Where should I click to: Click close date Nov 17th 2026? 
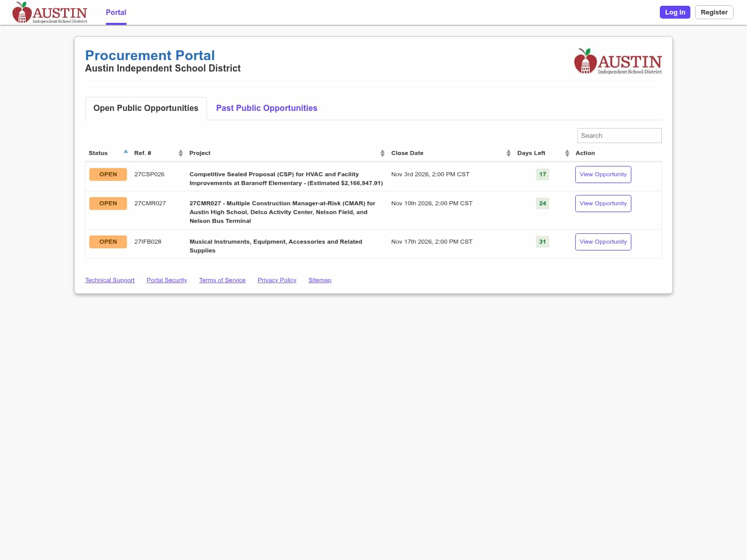click(x=432, y=242)
